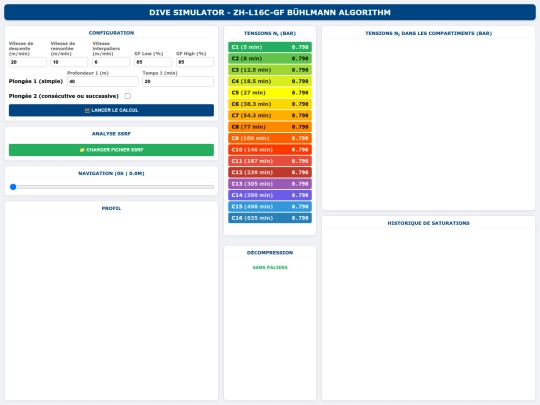Select the C16 (635 min) compartment row
This screenshot has width=540, height=405.
[270, 218]
